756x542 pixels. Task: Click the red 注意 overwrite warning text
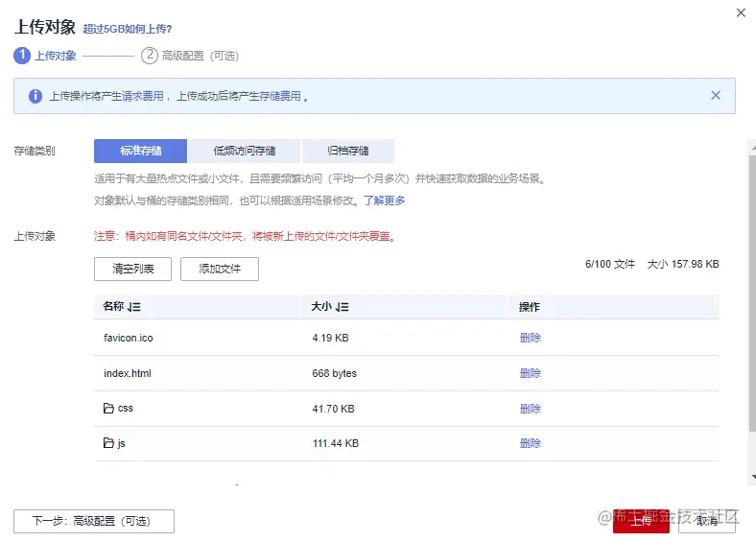click(x=246, y=236)
